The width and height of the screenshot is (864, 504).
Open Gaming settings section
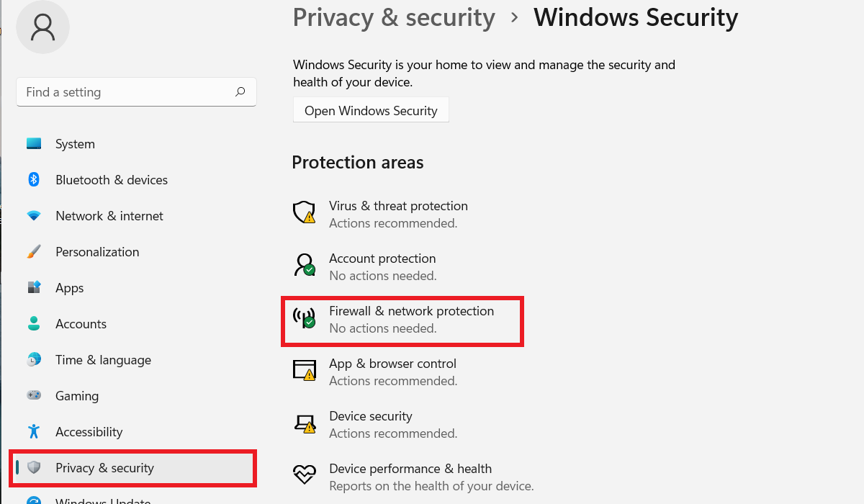[x=77, y=396]
